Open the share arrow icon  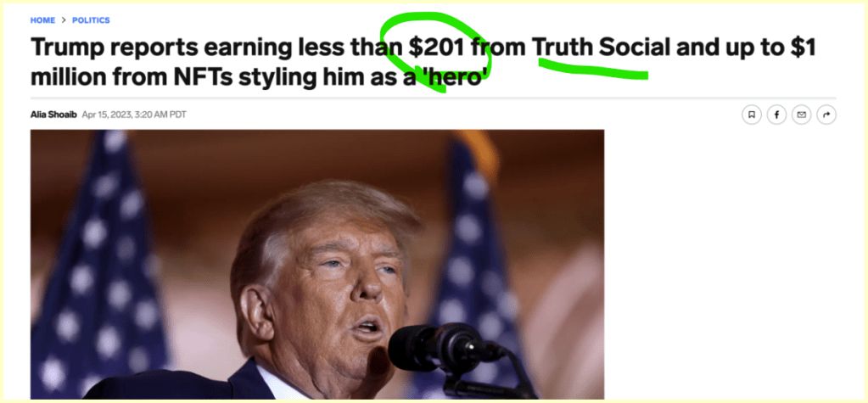[x=826, y=115]
